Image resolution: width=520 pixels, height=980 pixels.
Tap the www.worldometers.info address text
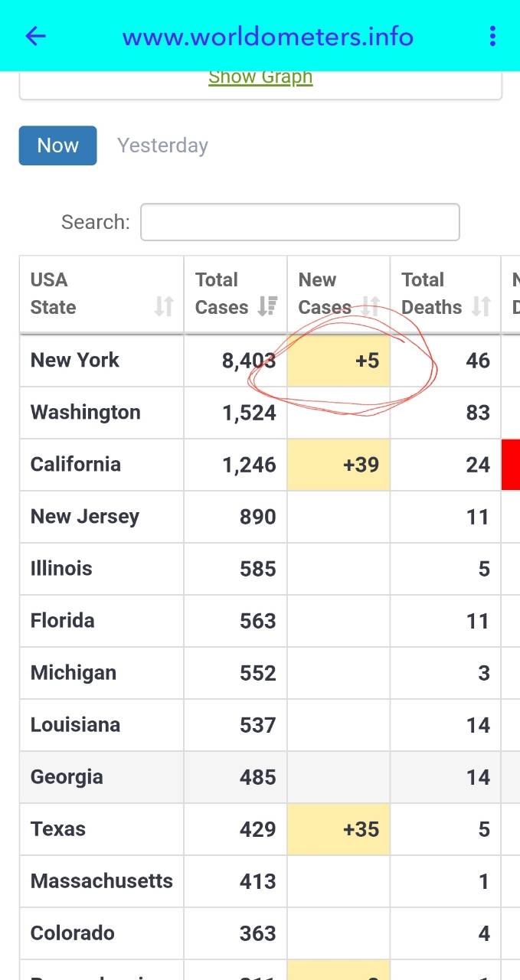click(x=268, y=36)
